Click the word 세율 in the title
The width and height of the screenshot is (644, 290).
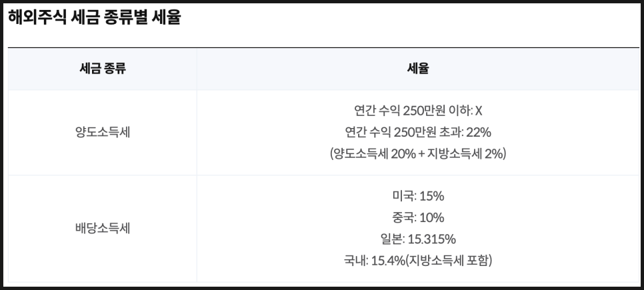(167, 17)
